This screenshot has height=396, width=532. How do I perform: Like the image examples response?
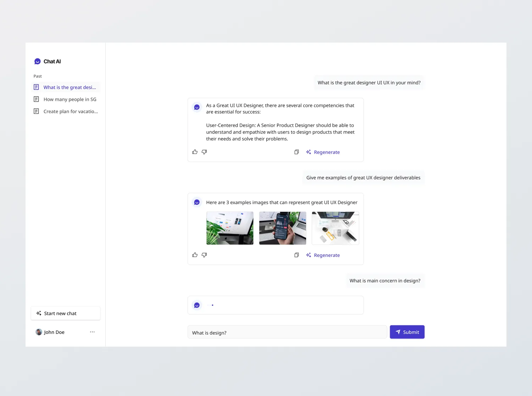pyautogui.click(x=195, y=255)
